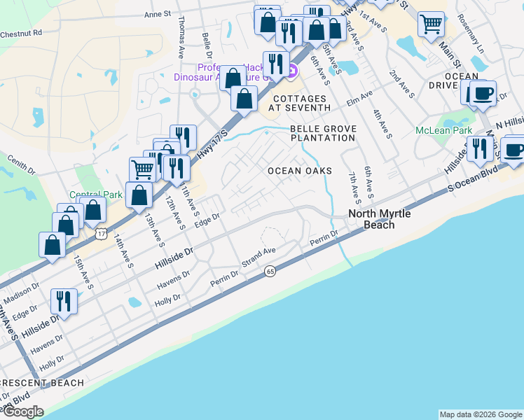Click the 4th Ave S street label
Viewport: 524px width, 420px height.
click(382, 124)
